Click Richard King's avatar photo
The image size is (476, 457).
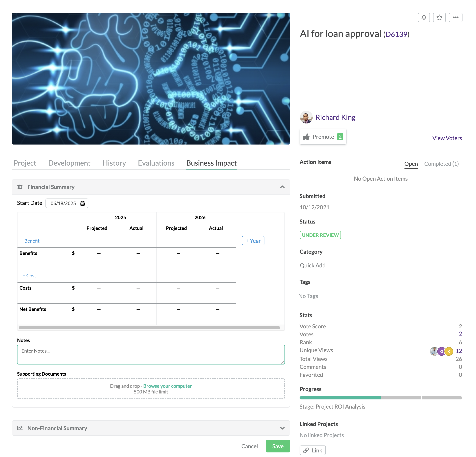306,117
